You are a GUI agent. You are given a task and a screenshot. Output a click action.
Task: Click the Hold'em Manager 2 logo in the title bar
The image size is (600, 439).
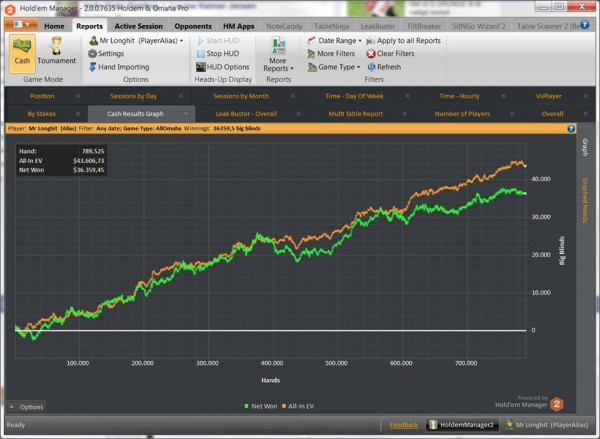click(10, 9)
